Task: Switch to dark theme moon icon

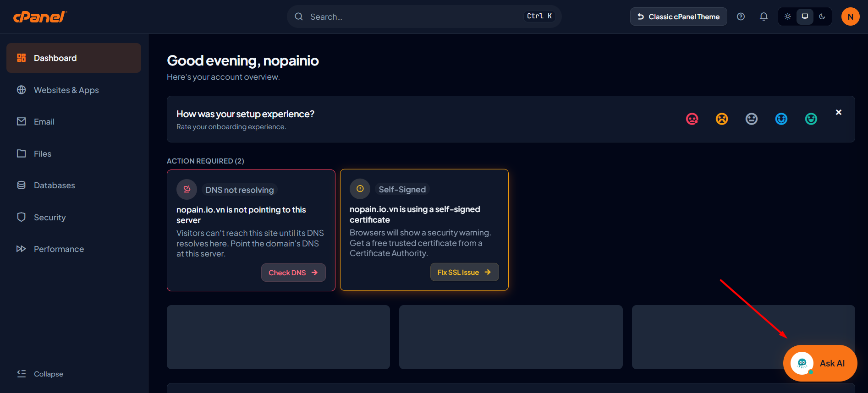Action: (x=822, y=16)
